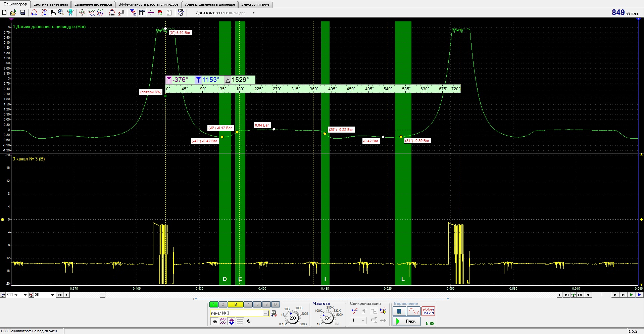Switch to Осциллограф tab
This screenshot has width=644, height=334.
coord(15,4)
